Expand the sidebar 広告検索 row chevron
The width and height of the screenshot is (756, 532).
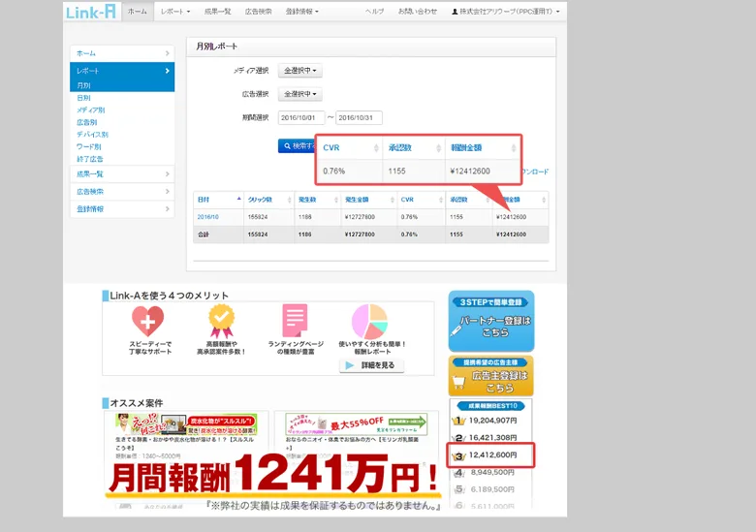tap(168, 191)
